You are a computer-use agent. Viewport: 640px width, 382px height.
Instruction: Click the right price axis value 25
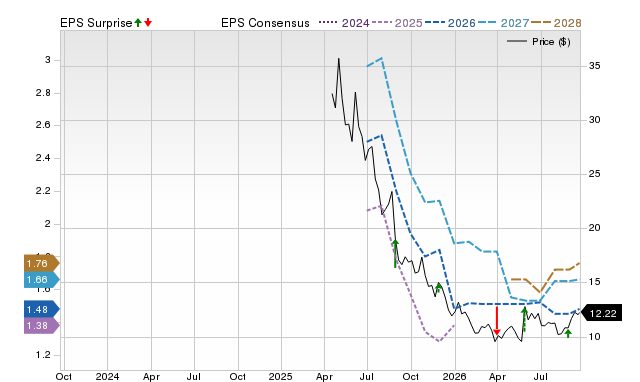594,174
